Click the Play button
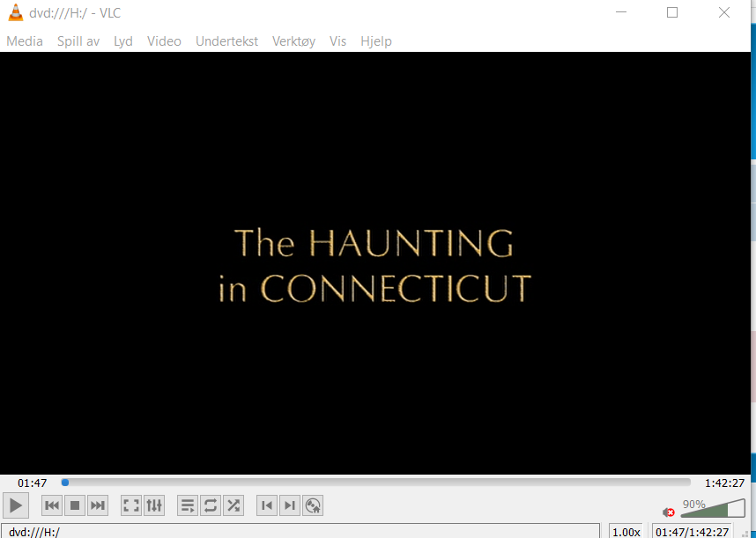 16,505
